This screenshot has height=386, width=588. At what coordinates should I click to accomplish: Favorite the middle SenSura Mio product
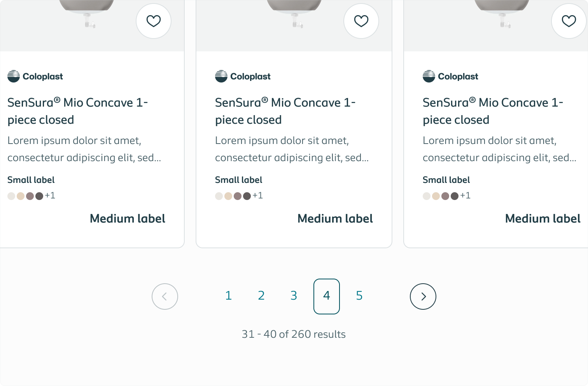pyautogui.click(x=361, y=21)
